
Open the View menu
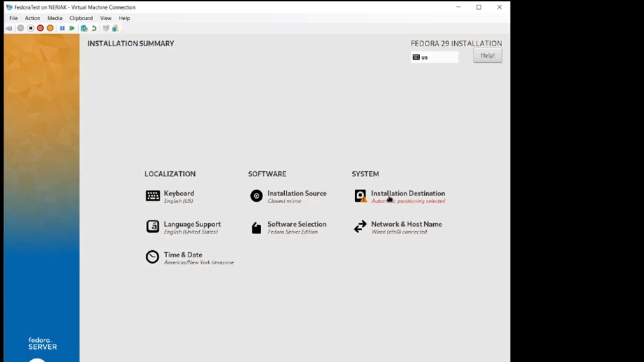[106, 18]
